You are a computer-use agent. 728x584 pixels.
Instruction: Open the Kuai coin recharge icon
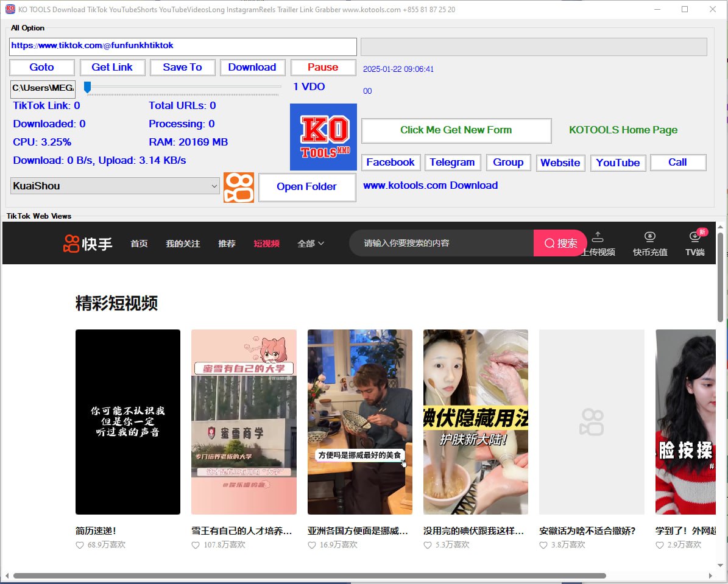point(650,237)
